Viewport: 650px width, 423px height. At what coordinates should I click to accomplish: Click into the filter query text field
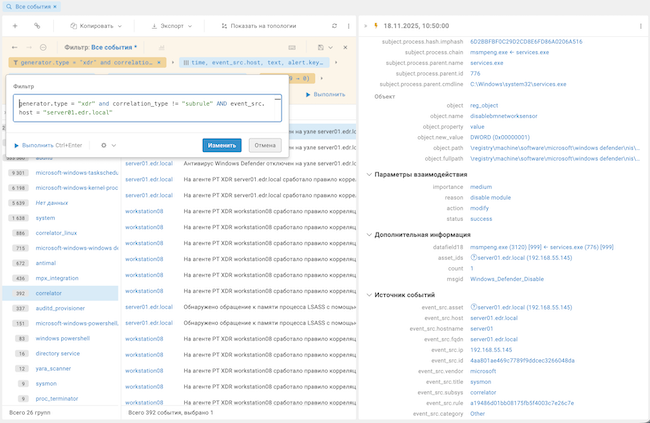pyautogui.click(x=147, y=108)
